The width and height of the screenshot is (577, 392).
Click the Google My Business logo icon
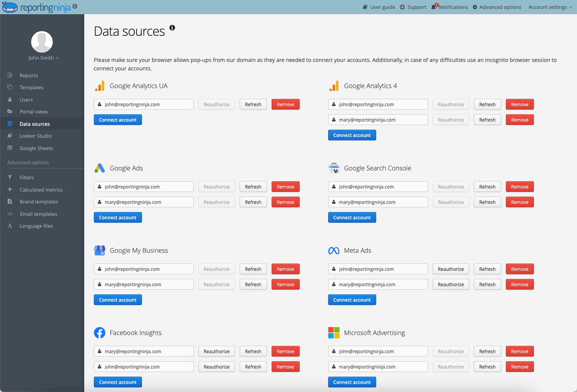tap(100, 250)
